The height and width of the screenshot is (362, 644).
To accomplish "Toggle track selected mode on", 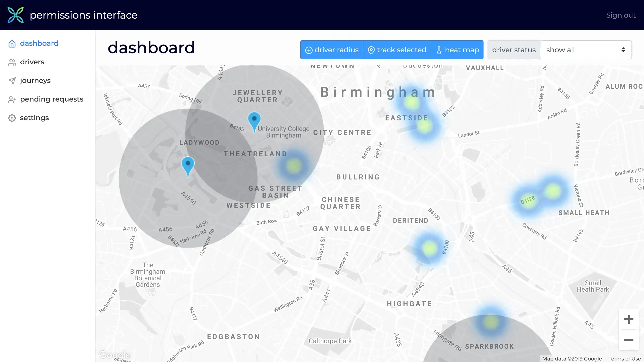I will pyautogui.click(x=397, y=50).
